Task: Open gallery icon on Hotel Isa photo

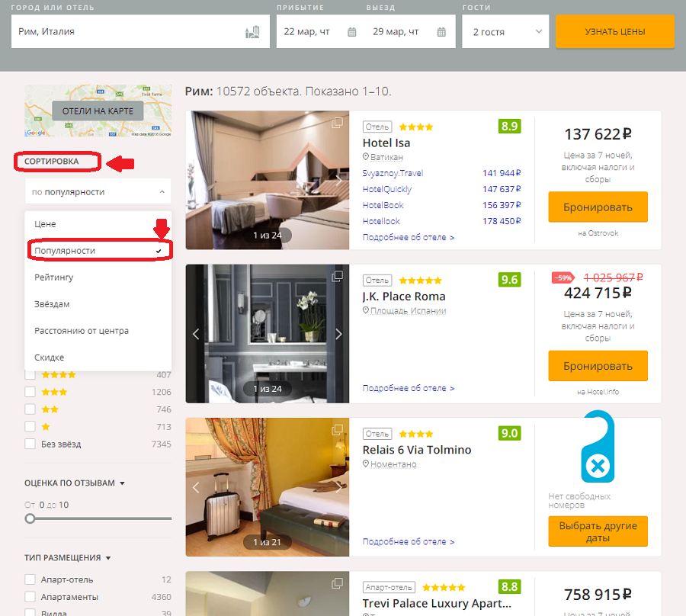Action: [338, 123]
